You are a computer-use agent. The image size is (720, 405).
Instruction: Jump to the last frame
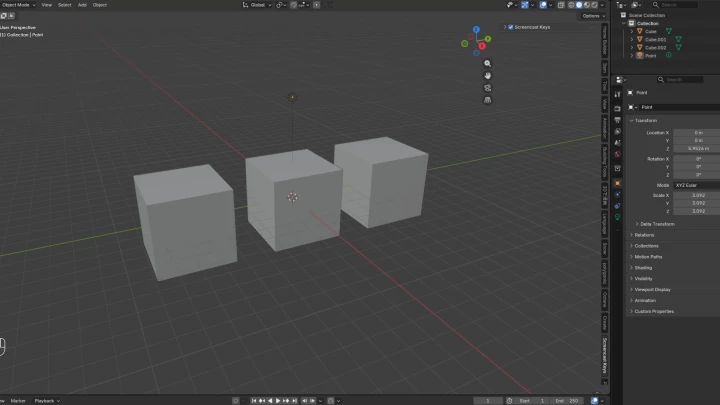point(295,401)
